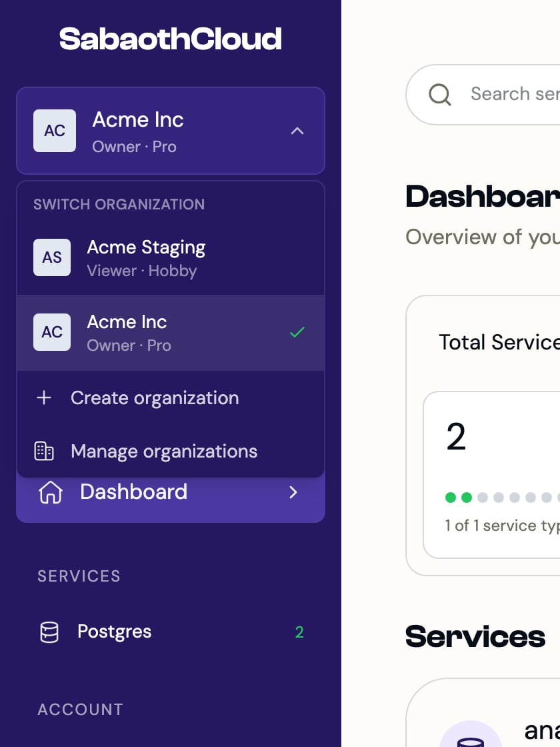Click the SERVICES section label
The image size is (560, 747).
[79, 576]
